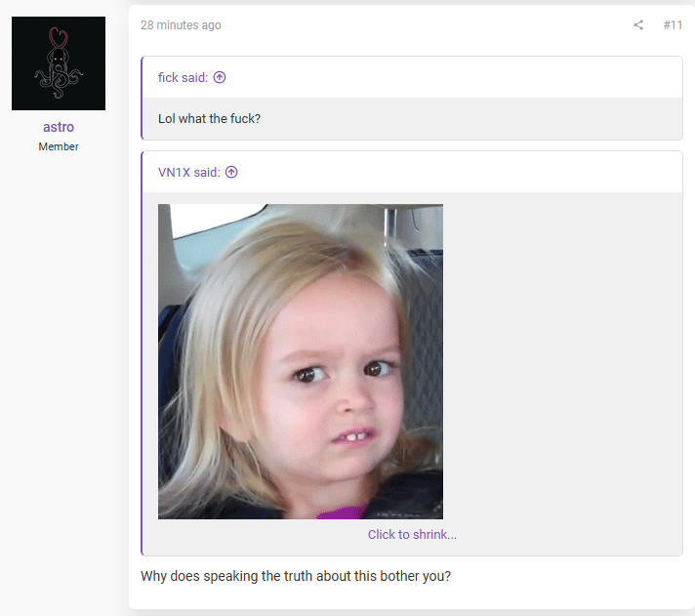Click the 'VN1X said:' quote header link
This screenshot has height=616, width=695.
click(x=189, y=172)
